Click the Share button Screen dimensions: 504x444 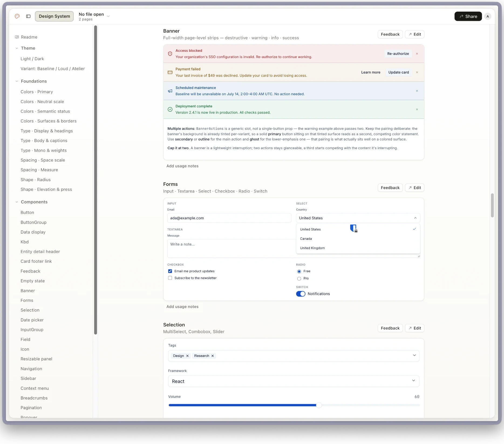pyautogui.click(x=468, y=16)
